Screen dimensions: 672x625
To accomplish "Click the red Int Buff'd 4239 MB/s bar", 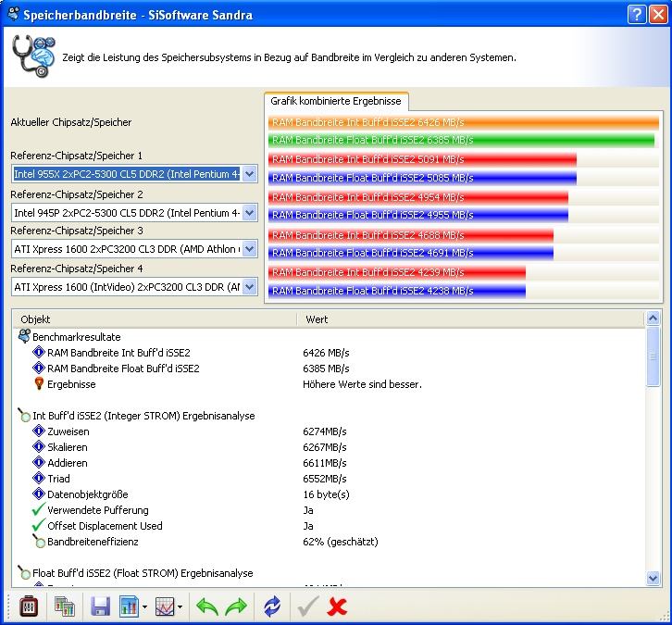I will (x=397, y=272).
